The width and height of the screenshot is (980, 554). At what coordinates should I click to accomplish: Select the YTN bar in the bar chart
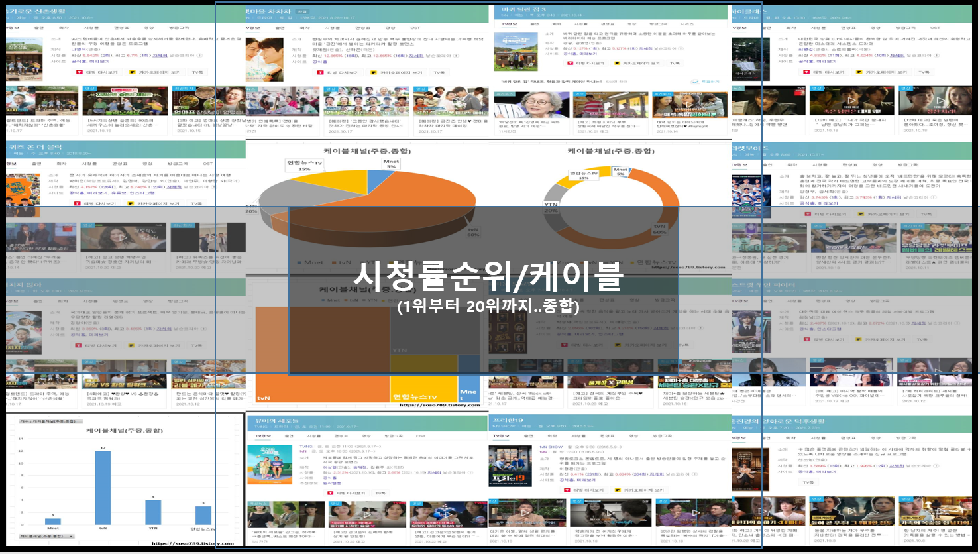click(153, 512)
